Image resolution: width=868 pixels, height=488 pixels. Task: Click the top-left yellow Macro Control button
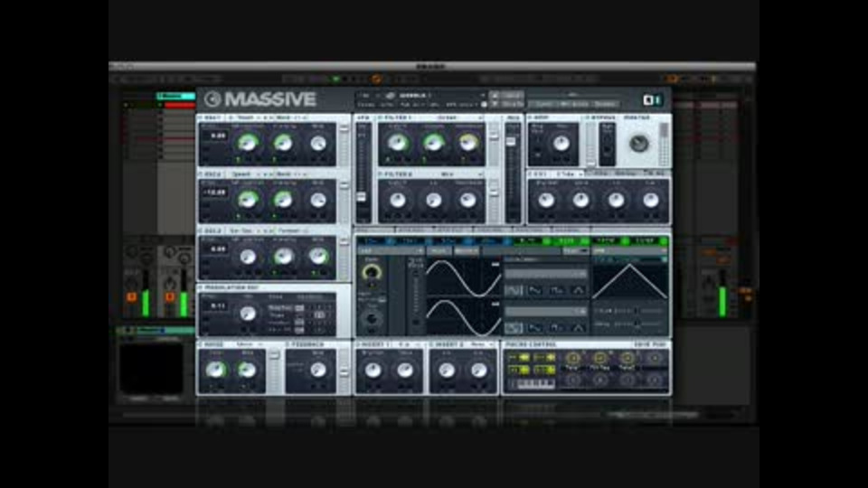[x=519, y=358]
